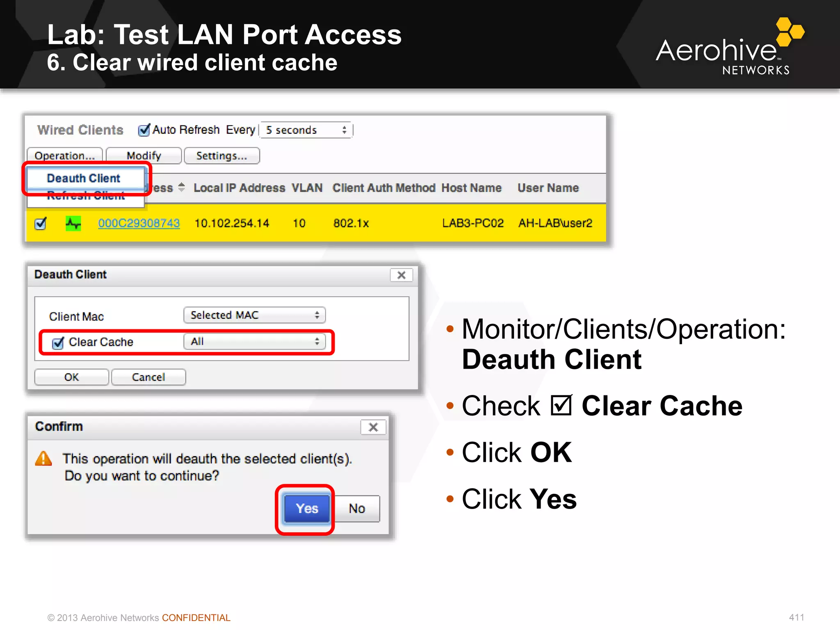This screenshot has height=630, width=840.
Task: Uncheck the wired client row checkbox
Action: point(41,224)
